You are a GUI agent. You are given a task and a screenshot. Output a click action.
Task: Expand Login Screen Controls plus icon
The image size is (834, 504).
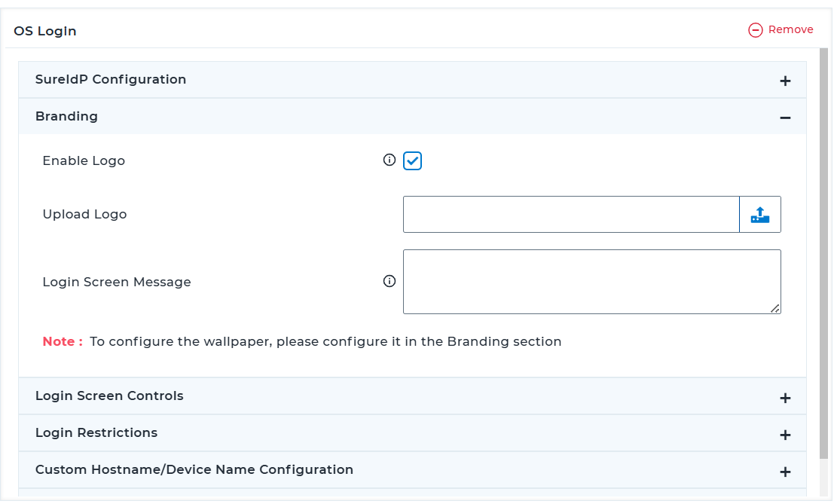785,398
